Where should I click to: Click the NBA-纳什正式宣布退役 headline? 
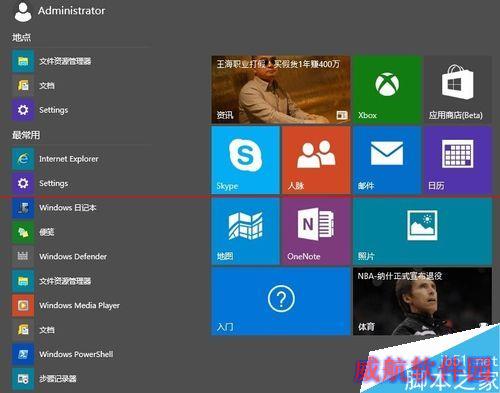click(400, 276)
